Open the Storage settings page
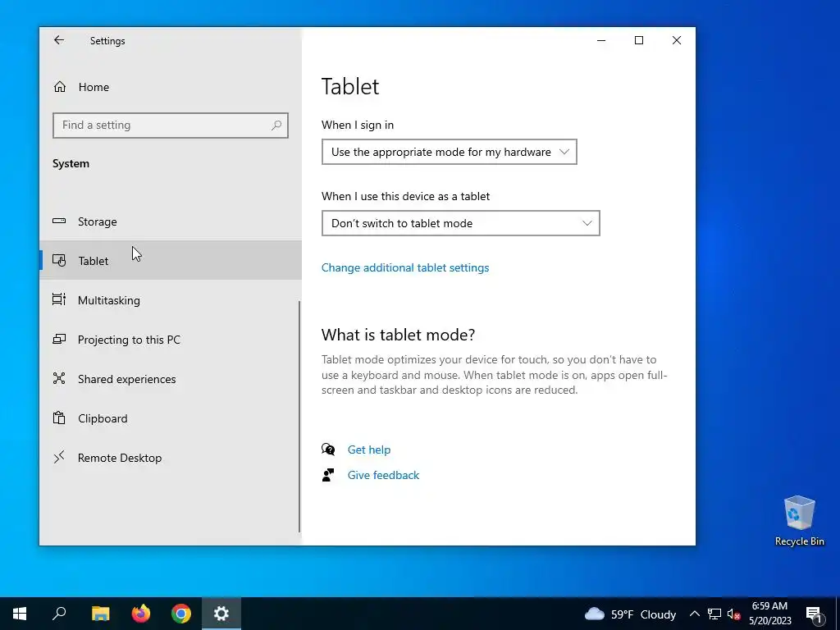The height and width of the screenshot is (630, 840). 171,221
